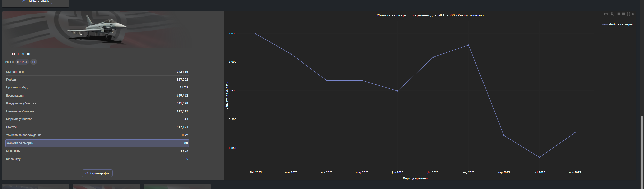Image resolution: width=644 pixels, height=189 pixels.
Task: Click the 'oct 2025' x-axis label
Action: coord(540,172)
